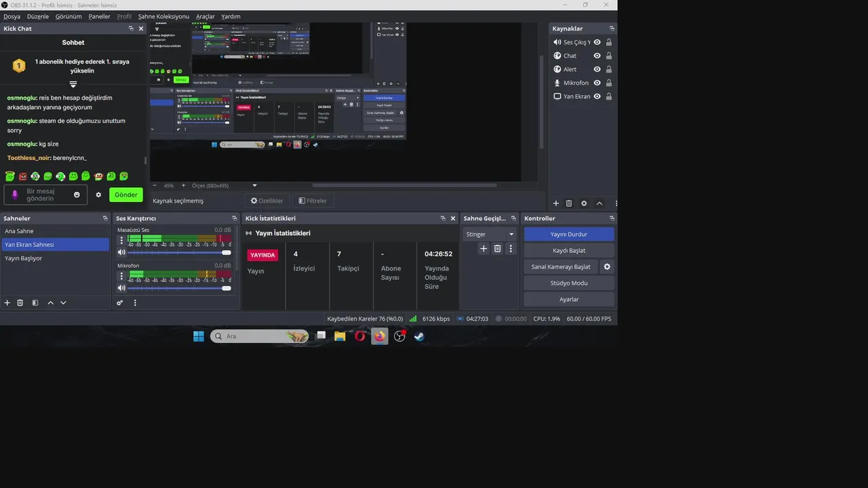The image size is (868, 488).
Task: Open Kick chat settings gear
Action: point(98,195)
